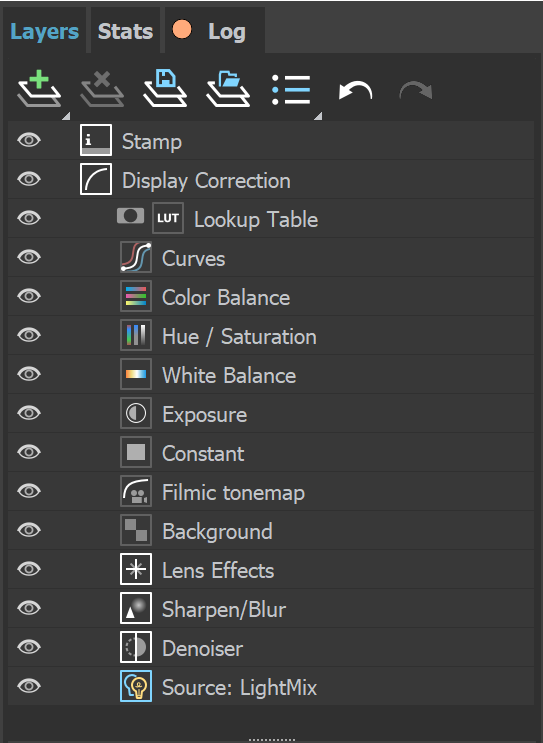Open the layer list options icon

(x=291, y=90)
